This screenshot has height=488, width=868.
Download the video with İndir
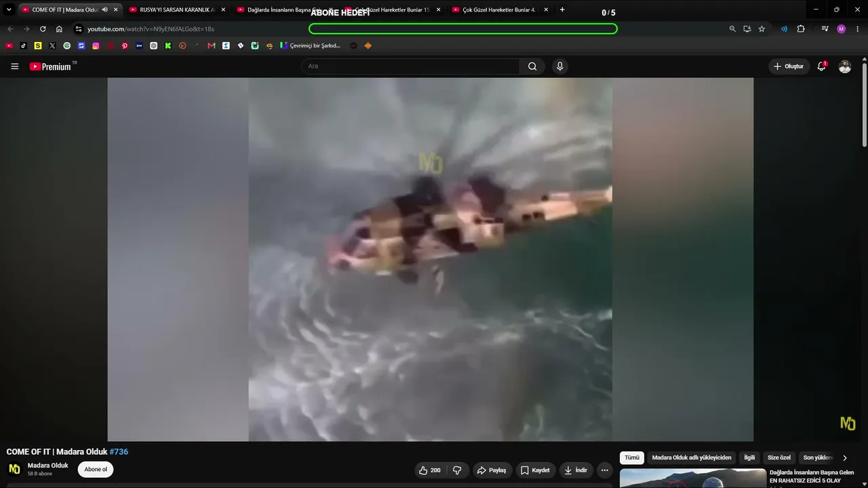576,470
